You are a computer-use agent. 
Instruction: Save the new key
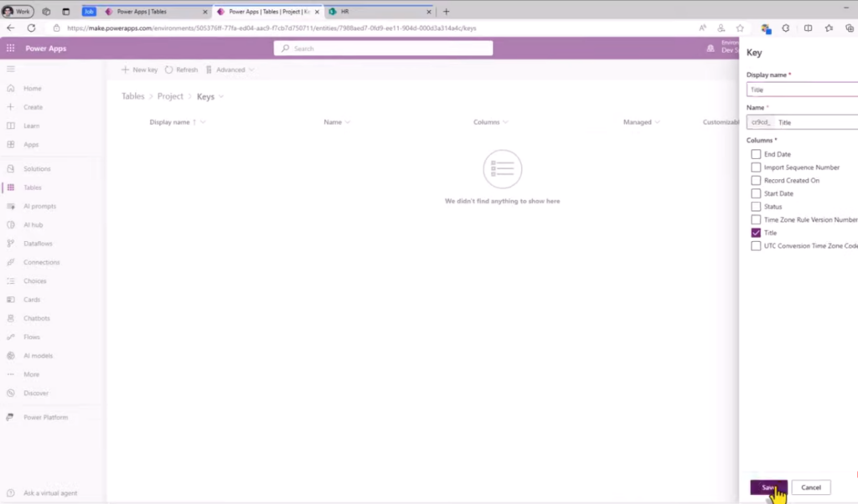tap(768, 487)
